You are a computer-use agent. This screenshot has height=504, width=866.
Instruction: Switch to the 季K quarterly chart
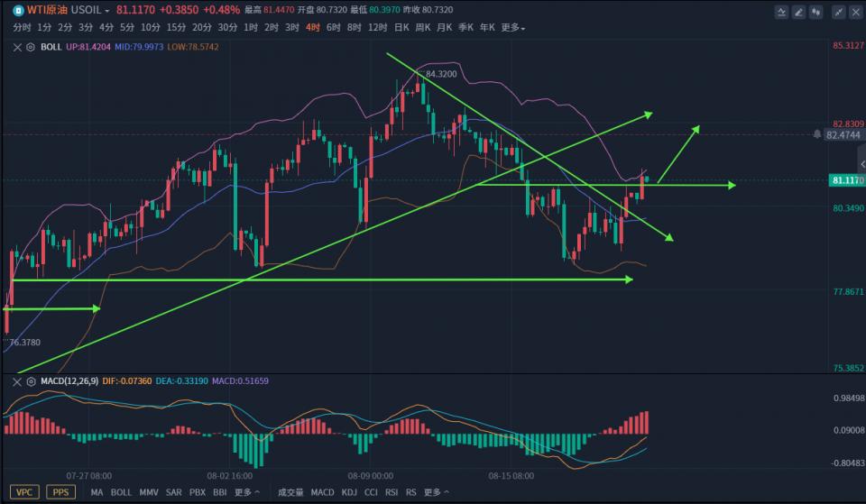466,28
